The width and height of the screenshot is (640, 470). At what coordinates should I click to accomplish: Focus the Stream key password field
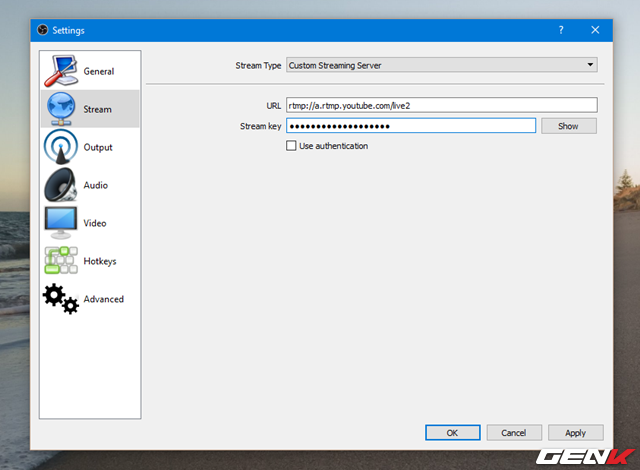[x=411, y=126]
